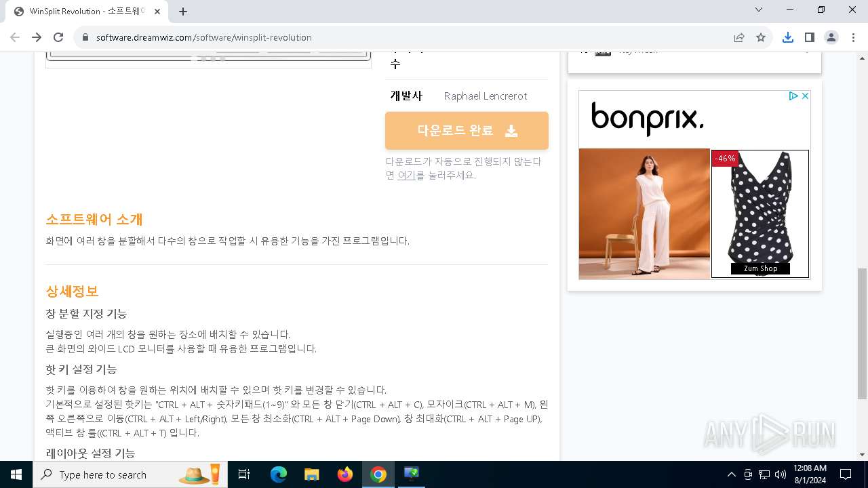Open Task View on taskbar
The height and width of the screenshot is (488, 868).
click(244, 474)
